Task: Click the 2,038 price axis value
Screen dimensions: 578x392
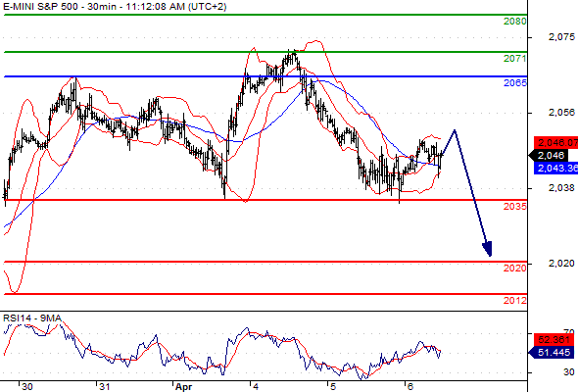Action: click(x=561, y=188)
